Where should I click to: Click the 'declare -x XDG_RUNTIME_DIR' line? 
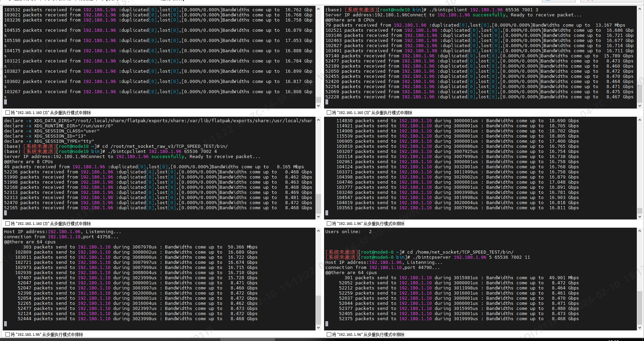click(x=59, y=126)
